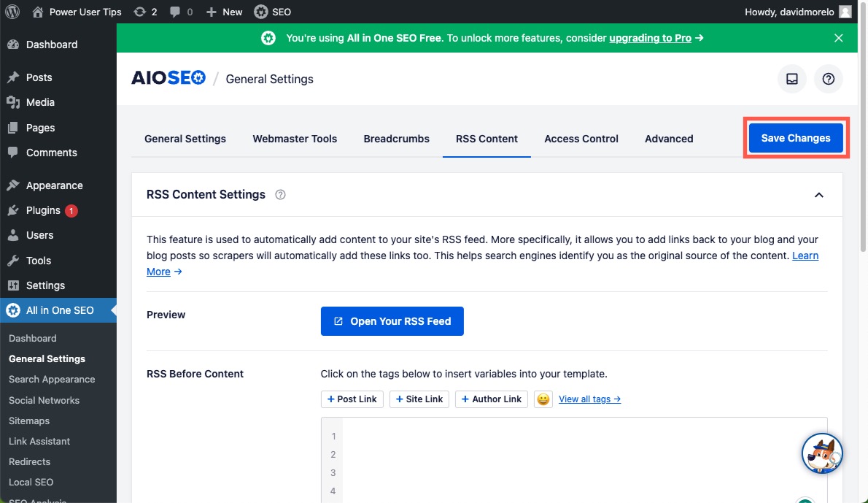Click the SEO icon in the admin toolbar
The image size is (868, 503).
(x=261, y=11)
